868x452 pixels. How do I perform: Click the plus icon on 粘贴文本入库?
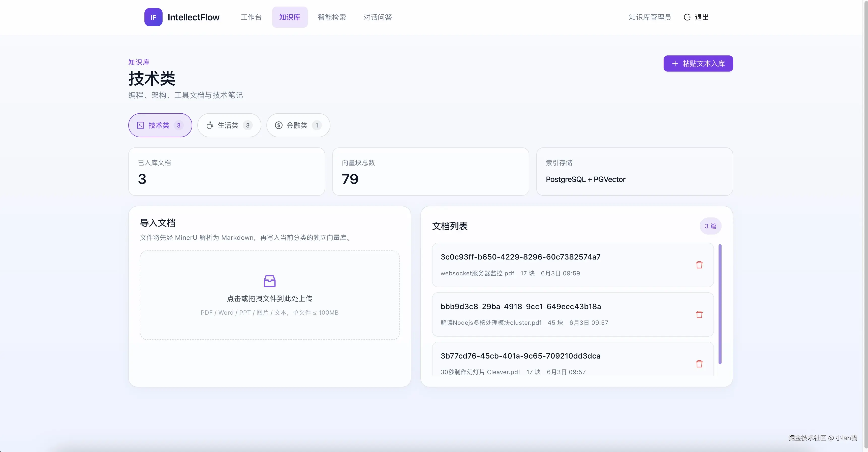tap(675, 63)
